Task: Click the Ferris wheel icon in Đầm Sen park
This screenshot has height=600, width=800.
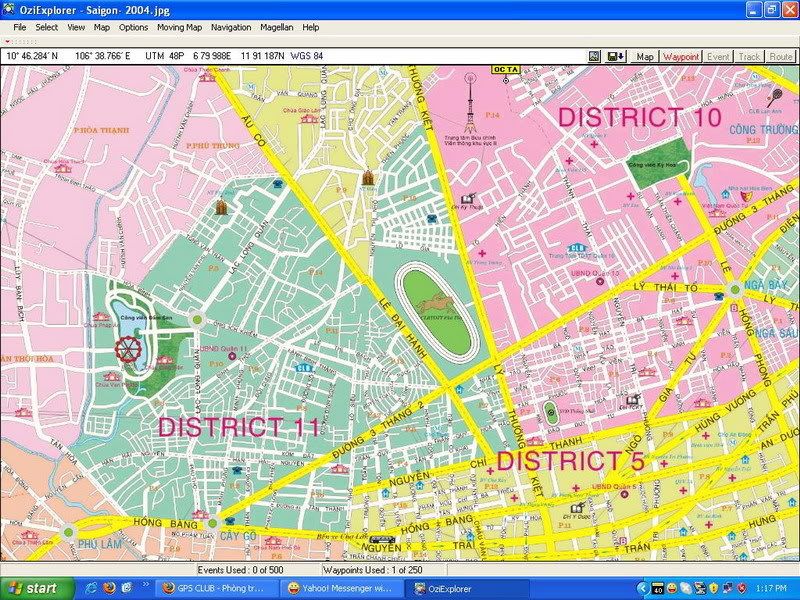Action: pos(128,349)
